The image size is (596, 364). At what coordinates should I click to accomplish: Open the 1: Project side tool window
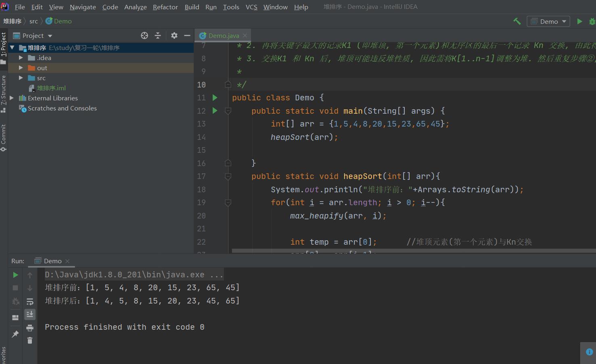pos(4,48)
